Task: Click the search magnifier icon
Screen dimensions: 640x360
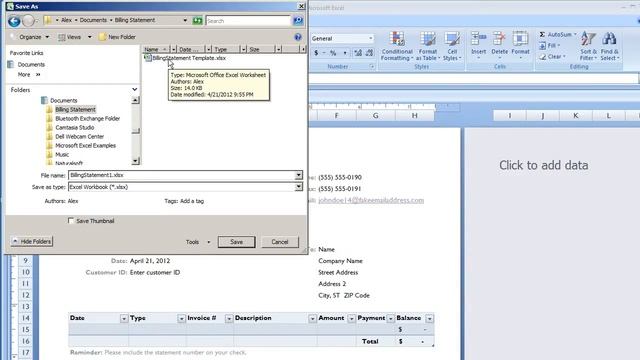Action: (x=298, y=20)
